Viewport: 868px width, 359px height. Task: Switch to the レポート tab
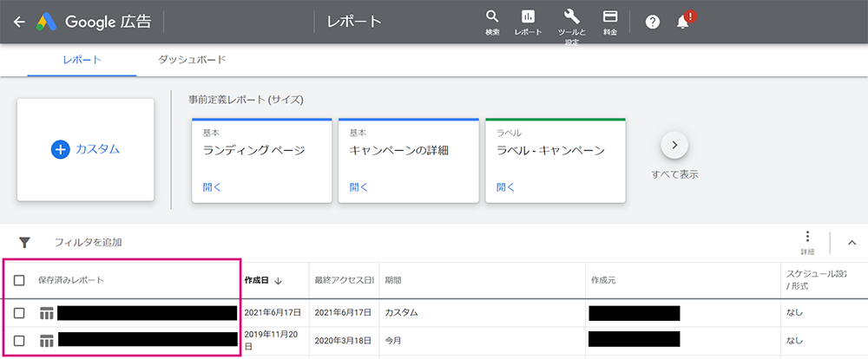click(82, 60)
